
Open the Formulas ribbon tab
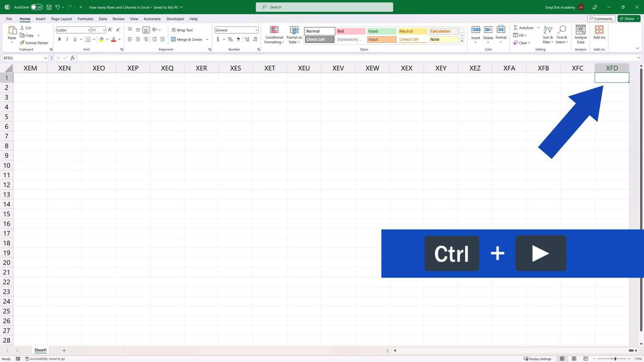point(85,19)
